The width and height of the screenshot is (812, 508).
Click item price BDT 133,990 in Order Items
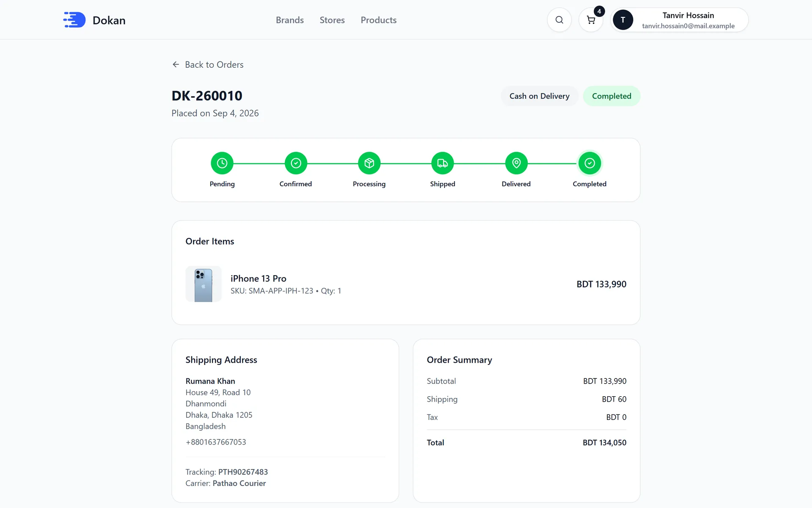click(x=601, y=284)
